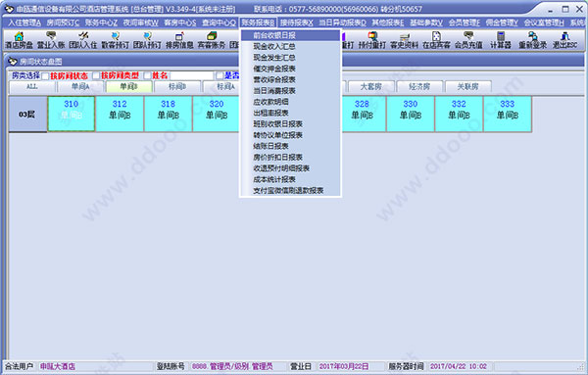
Task: Select 营收综合报表 menu entry
Action: tap(290, 79)
